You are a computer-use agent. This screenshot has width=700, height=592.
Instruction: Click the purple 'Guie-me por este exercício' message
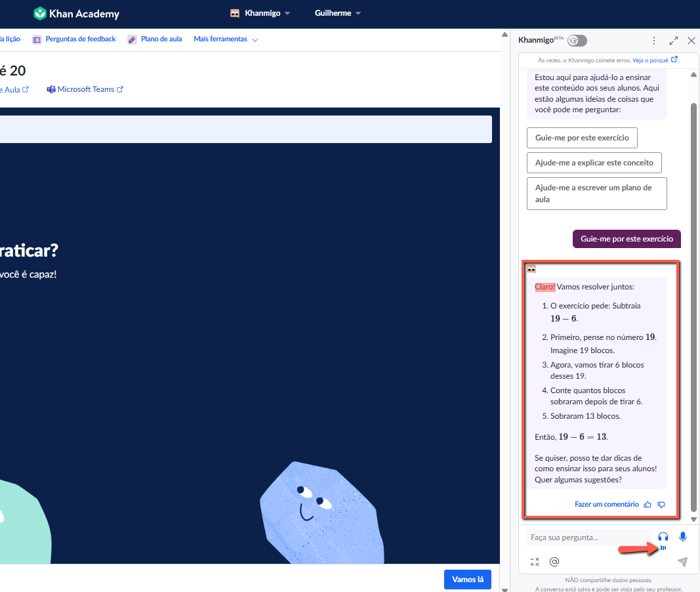pyautogui.click(x=627, y=239)
